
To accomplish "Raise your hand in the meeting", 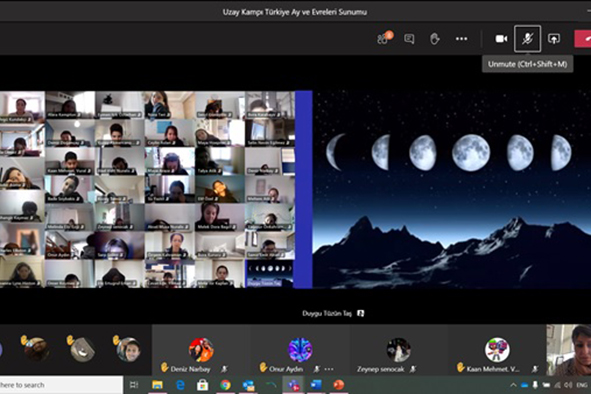I will (435, 38).
